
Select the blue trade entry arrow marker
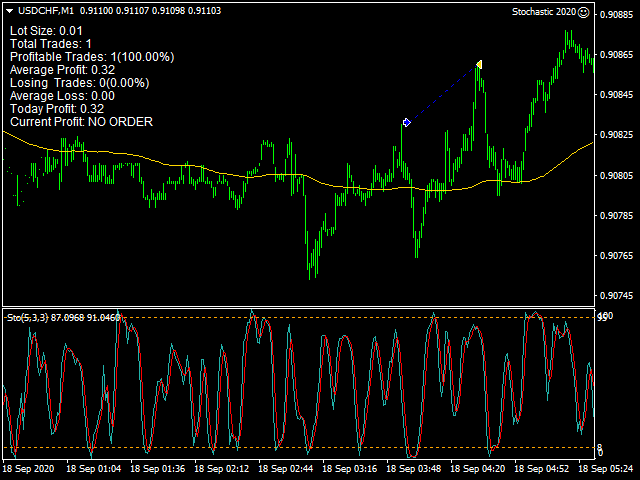(407, 122)
